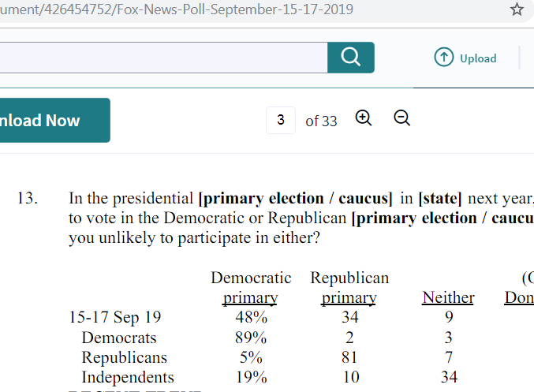Click the Download Now button
Screen dimensions: 534x392
pyautogui.click(x=55, y=120)
